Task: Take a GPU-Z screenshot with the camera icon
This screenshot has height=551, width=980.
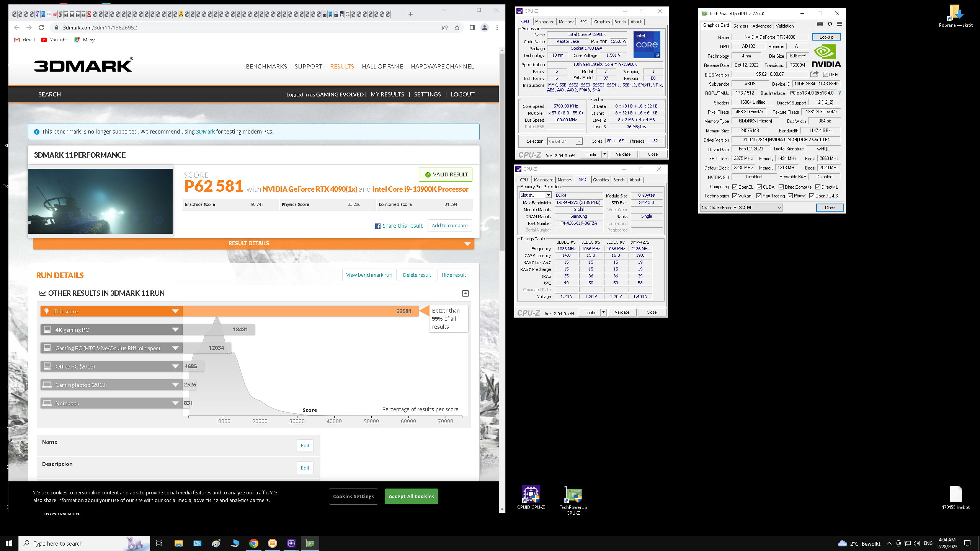Action: [820, 24]
